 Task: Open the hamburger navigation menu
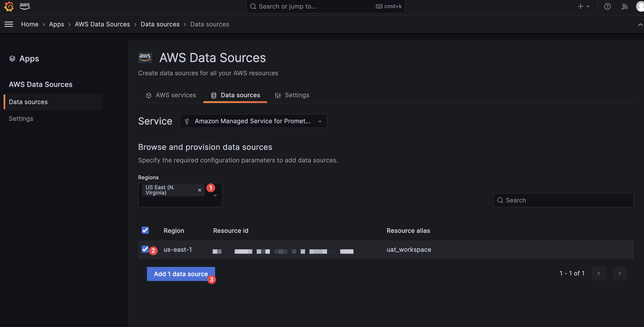pyautogui.click(x=9, y=24)
